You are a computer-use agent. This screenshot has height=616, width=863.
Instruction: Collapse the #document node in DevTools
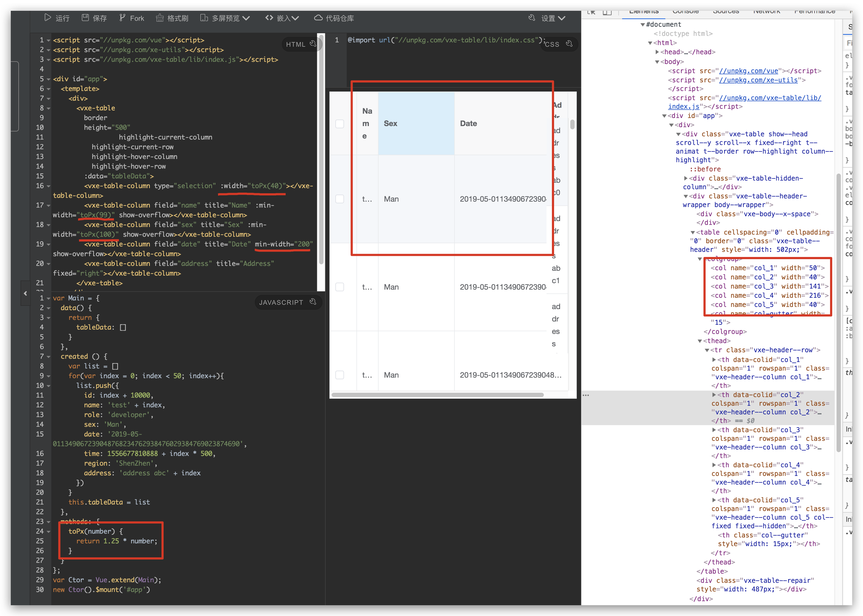[643, 25]
